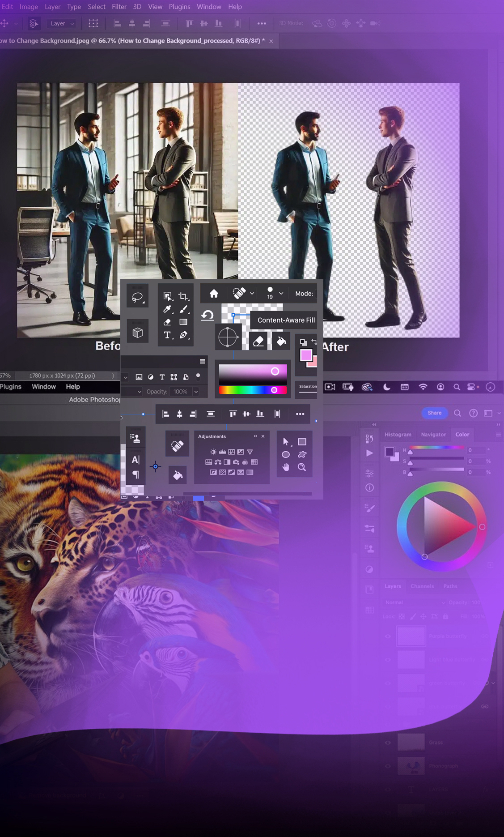This screenshot has width=504, height=837.
Task: Select the Zoom magnifier tool
Action: [302, 467]
